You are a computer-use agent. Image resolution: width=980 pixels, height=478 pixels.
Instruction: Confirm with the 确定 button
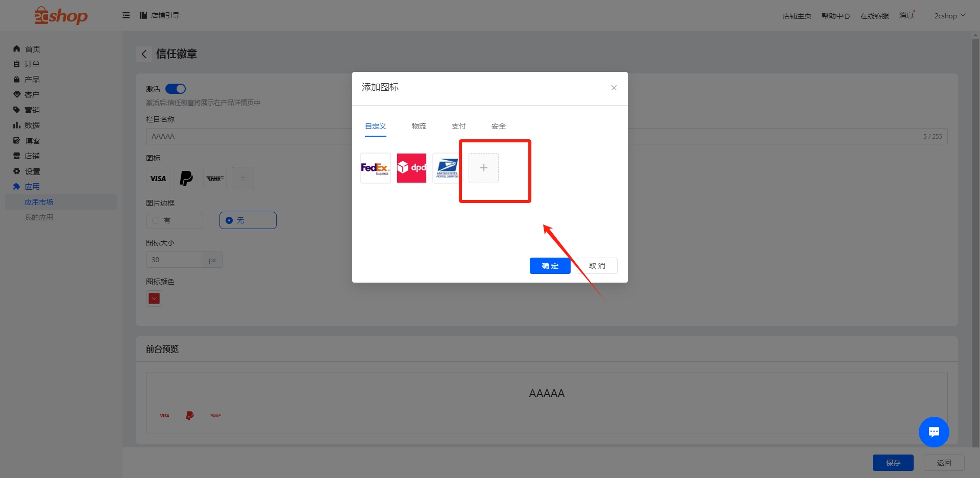(550, 266)
